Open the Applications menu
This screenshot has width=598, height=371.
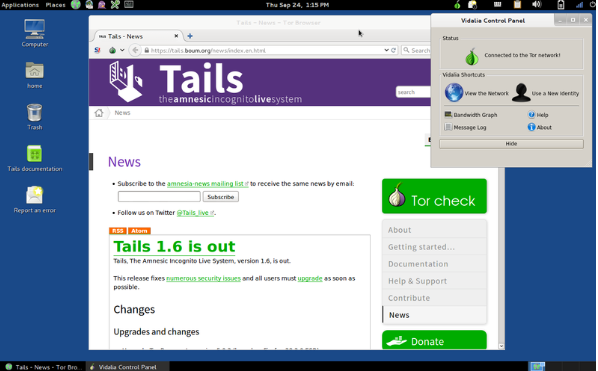point(20,5)
